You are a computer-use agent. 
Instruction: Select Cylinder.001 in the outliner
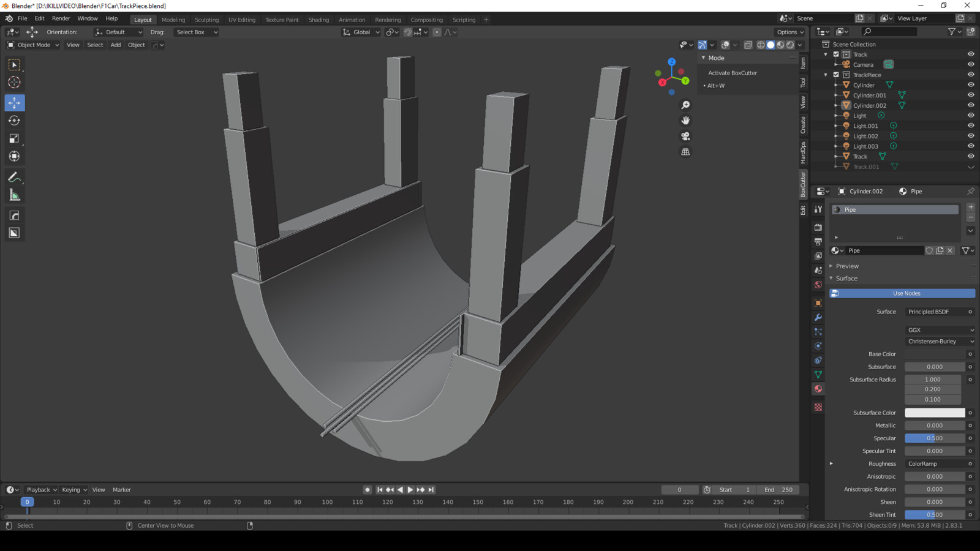point(869,96)
